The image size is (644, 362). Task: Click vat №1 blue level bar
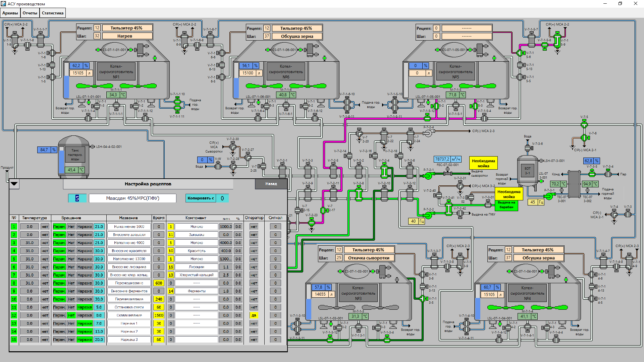(x=66, y=86)
